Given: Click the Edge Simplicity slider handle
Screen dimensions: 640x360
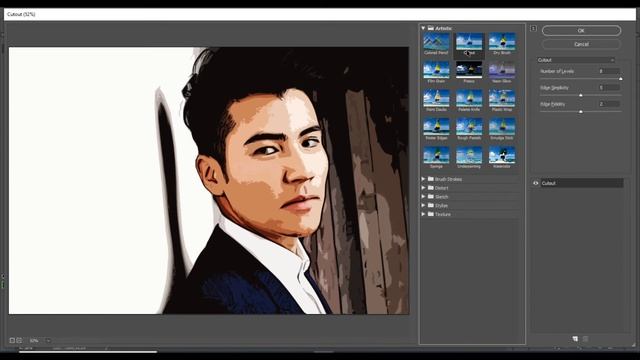Looking at the screenshot, I should point(581,95).
